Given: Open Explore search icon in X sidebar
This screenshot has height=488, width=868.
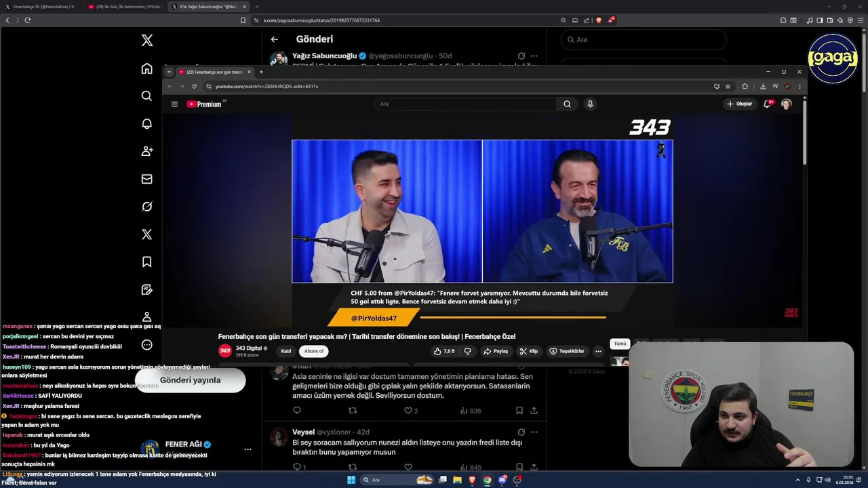Looking at the screenshot, I should (146, 96).
